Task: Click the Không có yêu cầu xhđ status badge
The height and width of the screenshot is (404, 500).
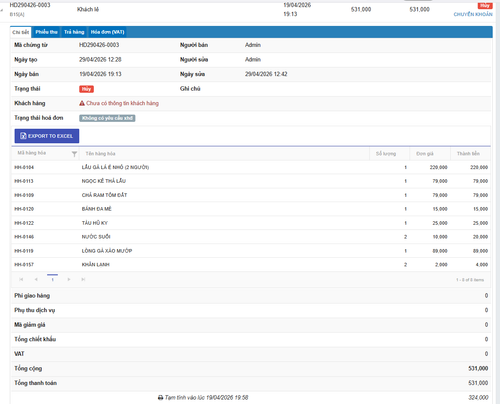Action: pyautogui.click(x=107, y=118)
